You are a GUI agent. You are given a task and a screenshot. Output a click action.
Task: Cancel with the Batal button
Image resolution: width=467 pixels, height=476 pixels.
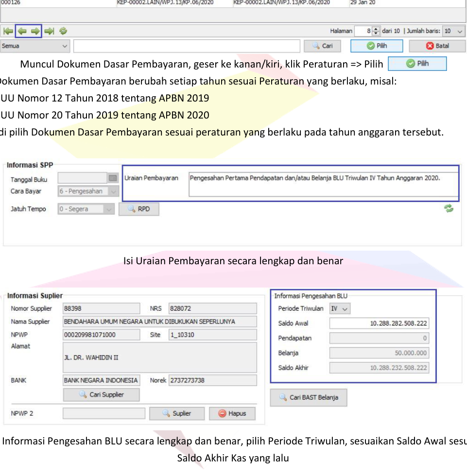(437, 46)
